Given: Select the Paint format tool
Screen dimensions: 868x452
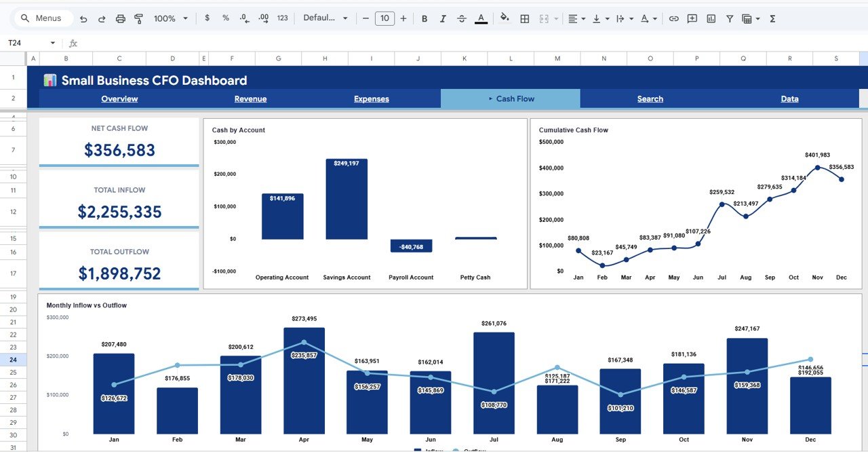Looking at the screenshot, I should (138, 18).
